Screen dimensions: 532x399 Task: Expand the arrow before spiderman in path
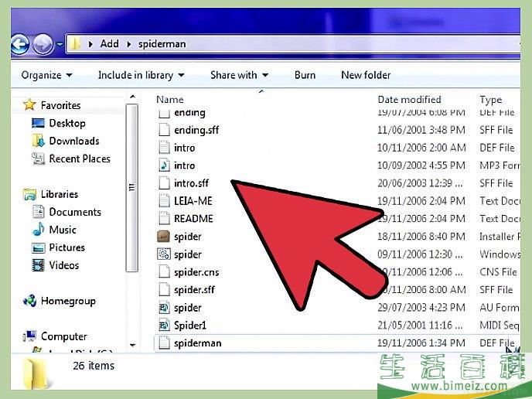coord(129,44)
